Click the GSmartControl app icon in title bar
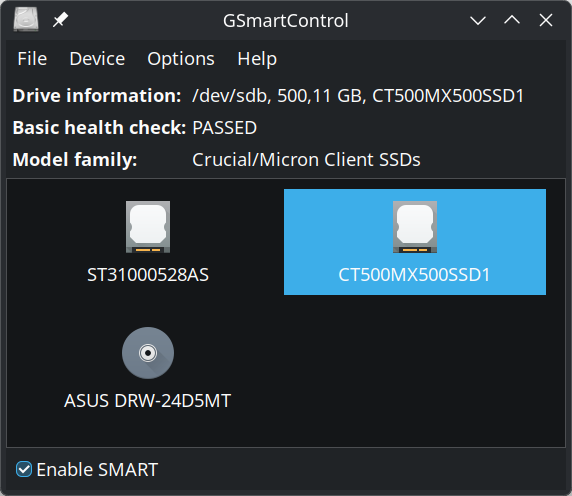 [x=26, y=20]
